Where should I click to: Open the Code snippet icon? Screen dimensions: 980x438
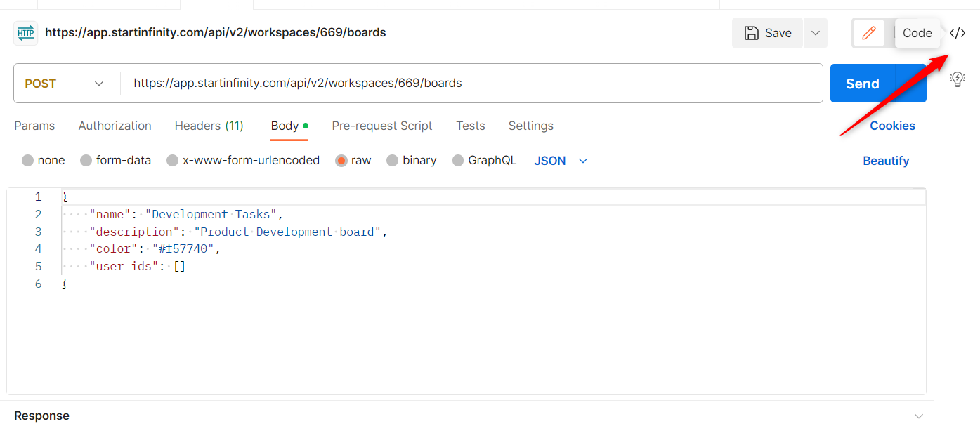pyautogui.click(x=958, y=33)
